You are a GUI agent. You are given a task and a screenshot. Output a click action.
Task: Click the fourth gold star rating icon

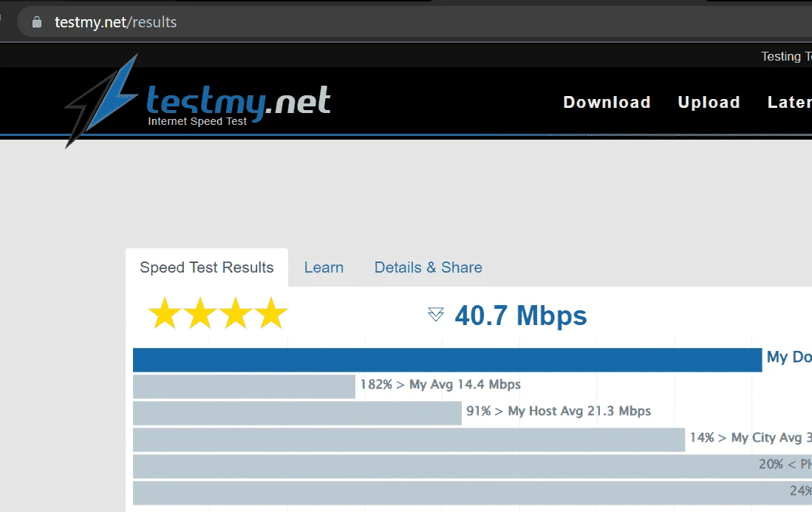click(x=271, y=313)
